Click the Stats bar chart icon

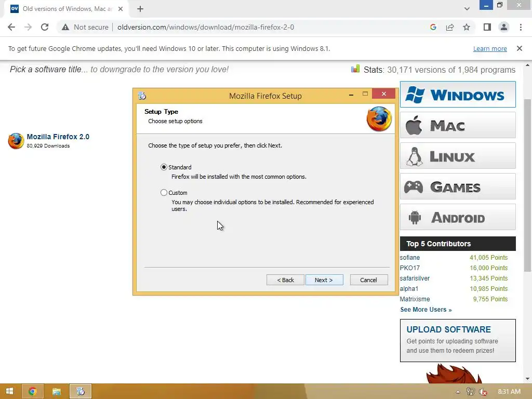click(x=355, y=69)
